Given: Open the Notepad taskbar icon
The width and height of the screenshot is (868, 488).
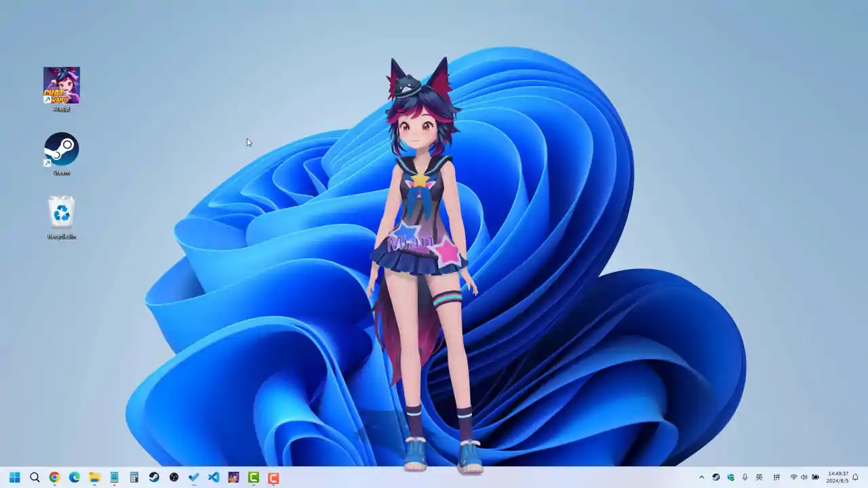Looking at the screenshot, I should tap(114, 477).
